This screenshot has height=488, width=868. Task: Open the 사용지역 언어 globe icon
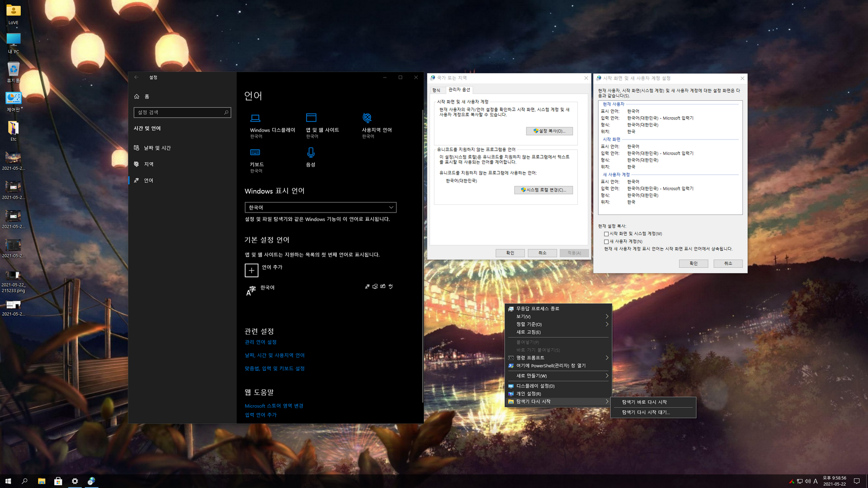(x=367, y=118)
